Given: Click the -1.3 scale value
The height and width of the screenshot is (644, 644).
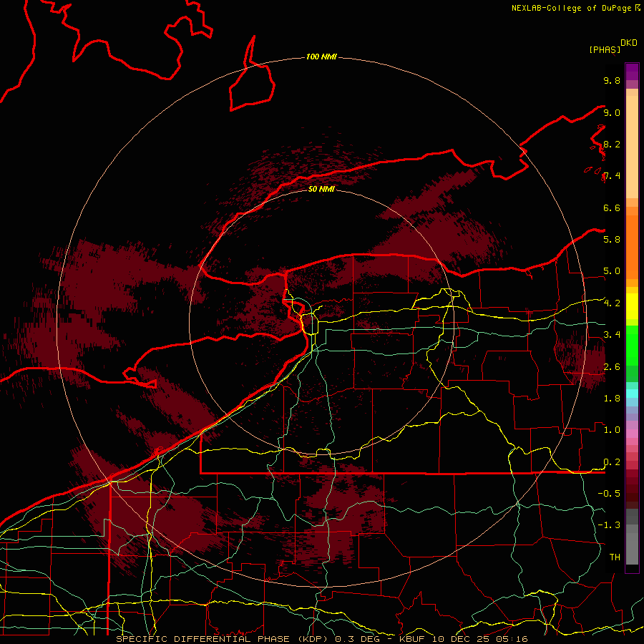Looking at the screenshot, I should click(x=609, y=525).
